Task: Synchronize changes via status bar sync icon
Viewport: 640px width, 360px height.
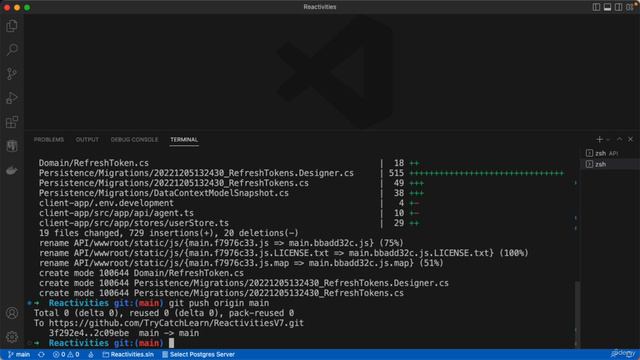Action: point(41,354)
